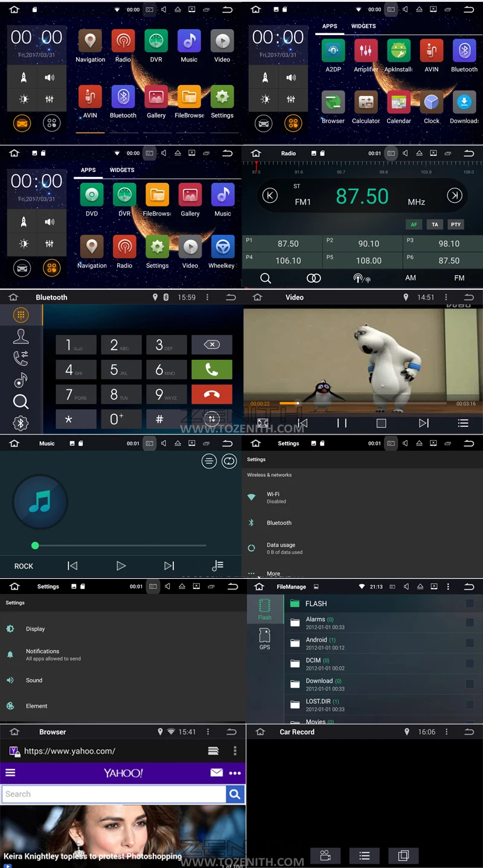Seek within the video progress bar
This screenshot has height=868, width=483.
[x=363, y=403]
